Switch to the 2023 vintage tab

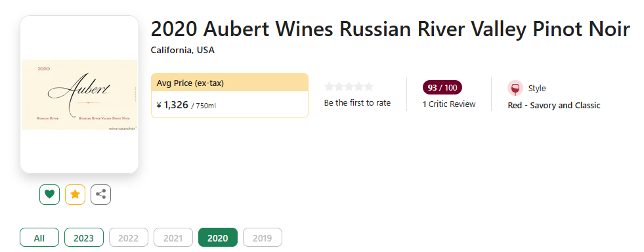tap(84, 237)
